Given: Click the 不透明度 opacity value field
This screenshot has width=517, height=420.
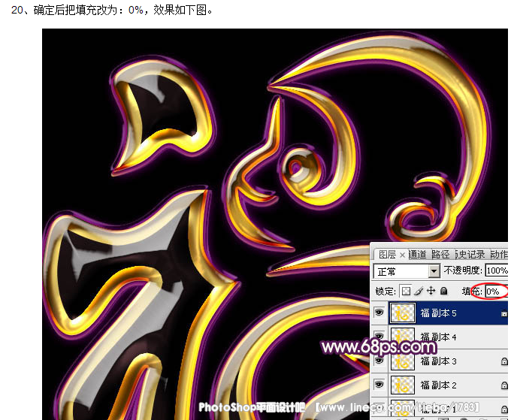Looking at the screenshot, I should 497,271.
